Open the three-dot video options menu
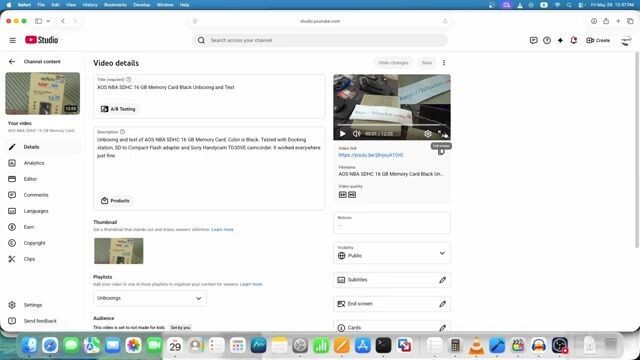This screenshot has width=640, height=360. [444, 62]
